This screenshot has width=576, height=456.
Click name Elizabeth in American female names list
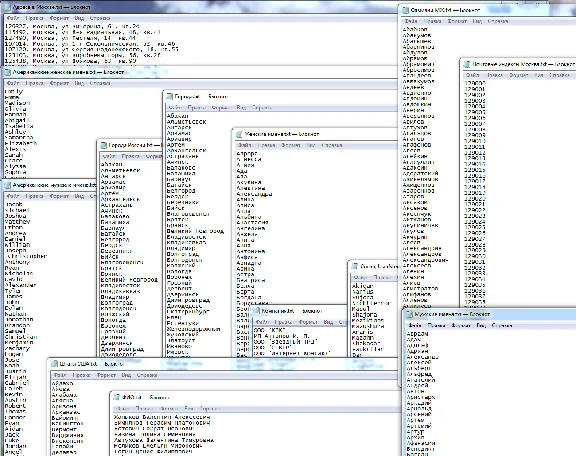pyautogui.click(x=21, y=143)
